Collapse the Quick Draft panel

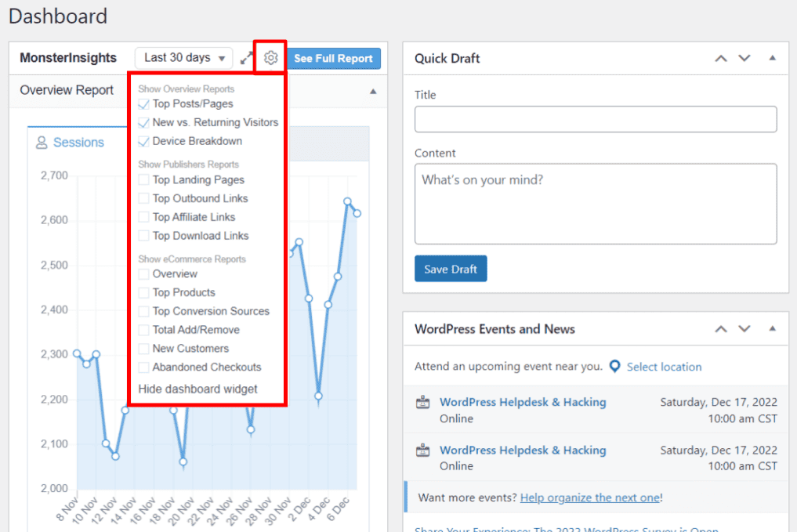(x=772, y=58)
